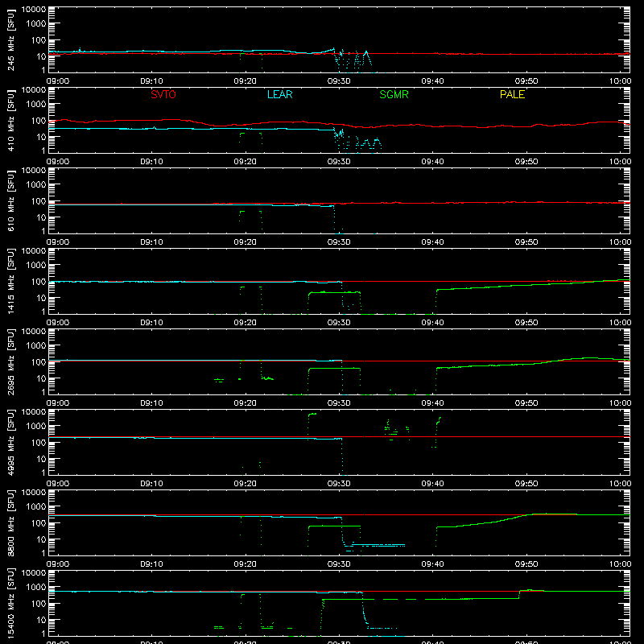Click the red SVTO legend label
Image resolution: width=644 pixels, height=644 pixels.
(163, 94)
